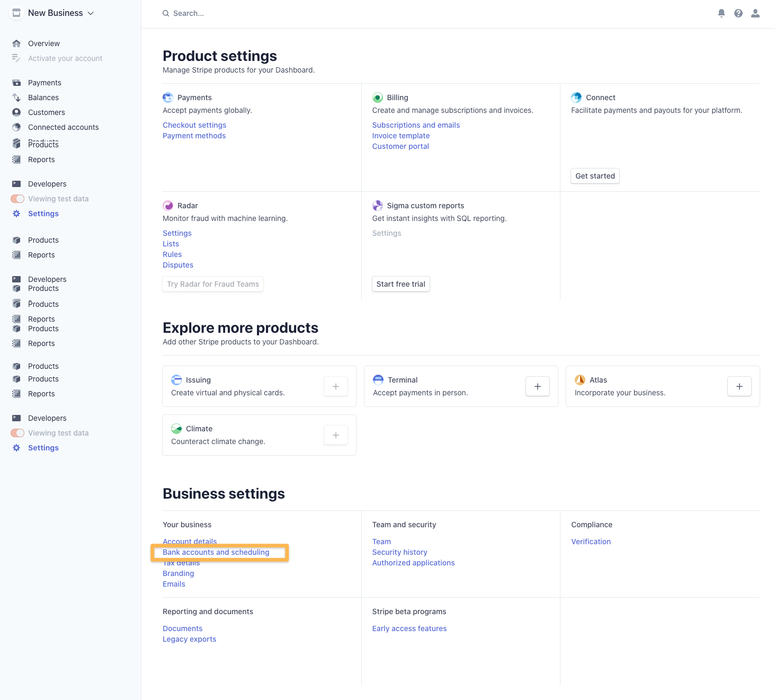Click the green Climate product icon
The height and width of the screenshot is (700, 775).
coord(176,429)
